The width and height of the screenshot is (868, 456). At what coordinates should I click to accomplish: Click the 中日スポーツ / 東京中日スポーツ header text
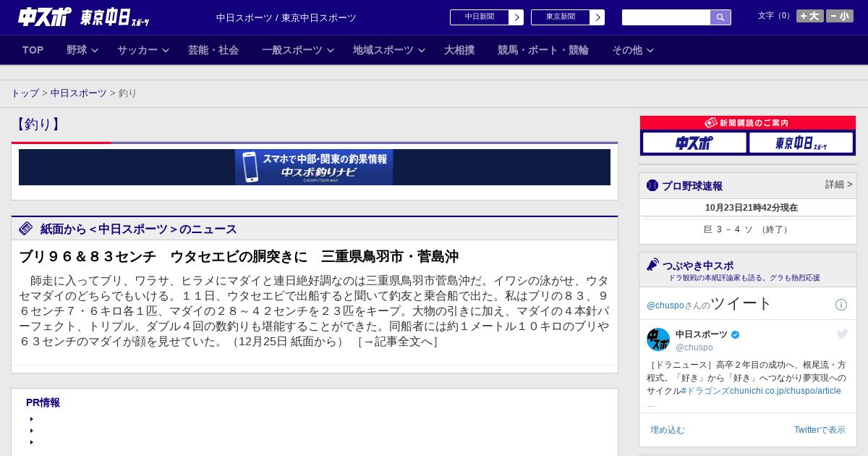[x=286, y=18]
